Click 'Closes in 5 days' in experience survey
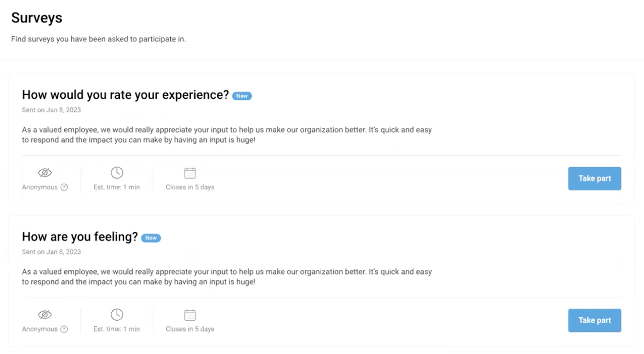644x354 pixels. click(190, 187)
